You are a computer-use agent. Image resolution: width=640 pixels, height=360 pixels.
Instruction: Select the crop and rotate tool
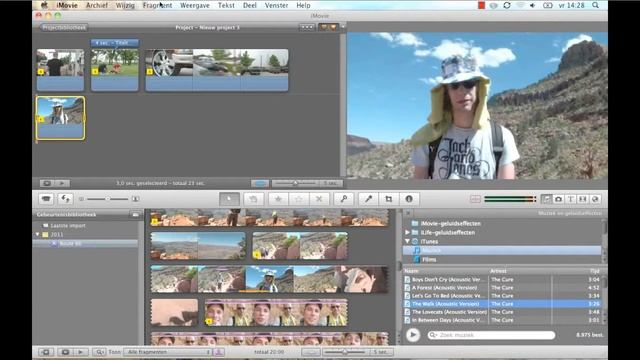pos(388,199)
